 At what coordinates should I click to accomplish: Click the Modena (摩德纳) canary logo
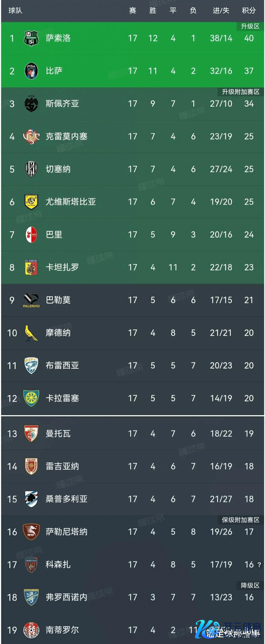pos(31,333)
